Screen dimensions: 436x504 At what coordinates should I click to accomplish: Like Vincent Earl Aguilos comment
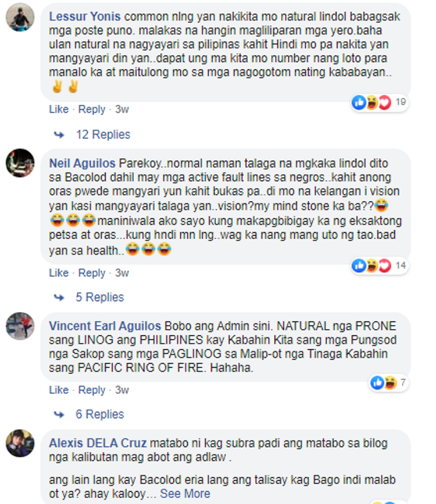[x=59, y=390]
